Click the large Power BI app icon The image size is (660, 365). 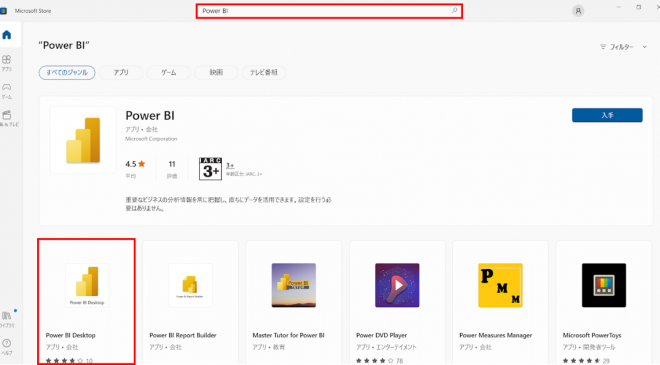[83, 140]
